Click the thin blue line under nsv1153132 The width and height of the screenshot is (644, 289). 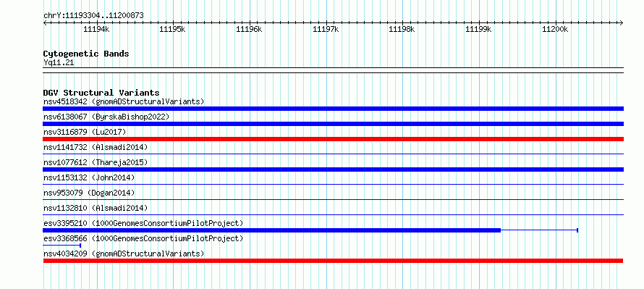pos(333,185)
